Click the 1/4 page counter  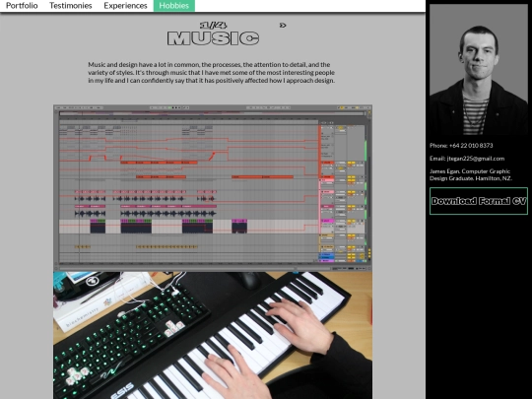(213, 25)
